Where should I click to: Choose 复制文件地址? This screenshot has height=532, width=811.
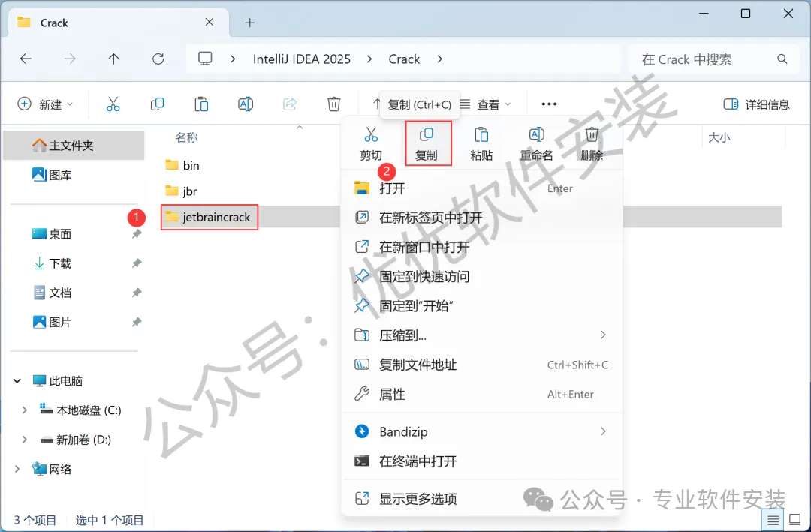(481, 365)
